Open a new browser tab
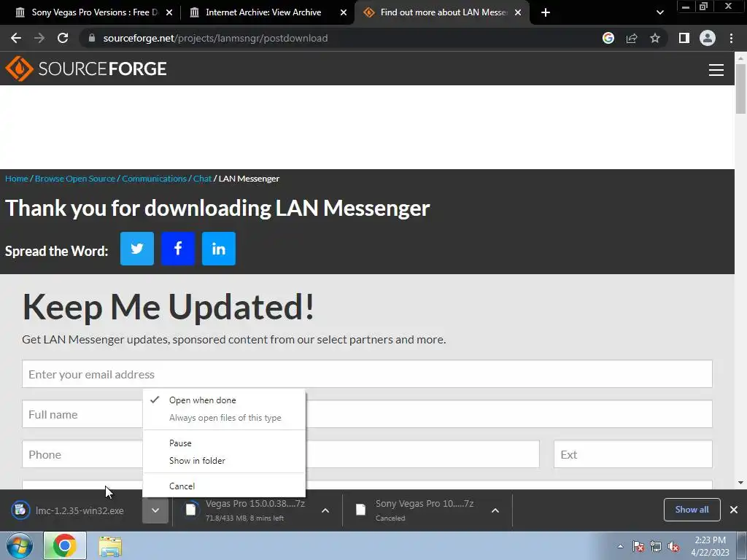The image size is (747, 560). (546, 12)
